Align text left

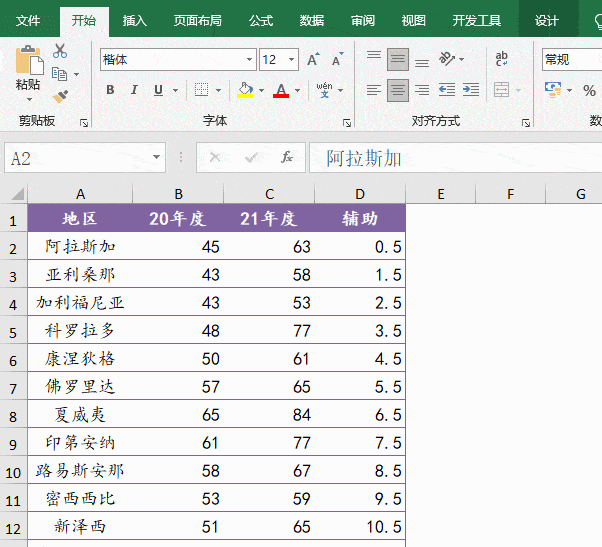point(374,90)
